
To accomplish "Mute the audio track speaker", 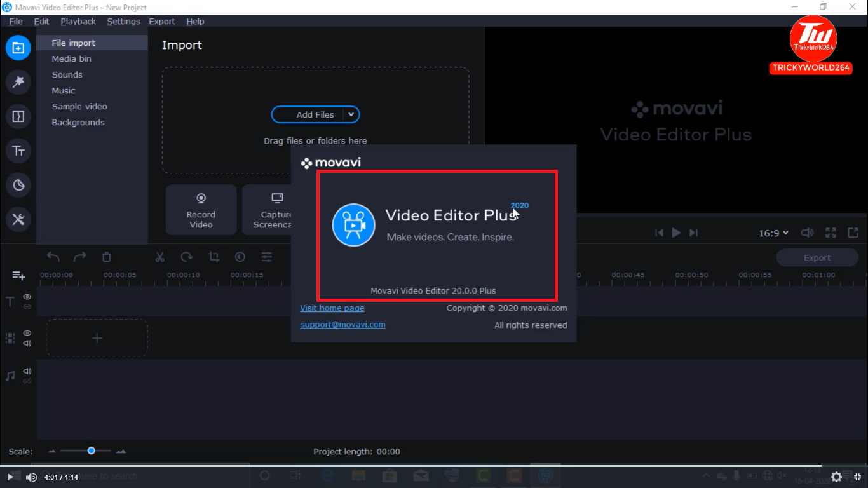I will [x=27, y=371].
